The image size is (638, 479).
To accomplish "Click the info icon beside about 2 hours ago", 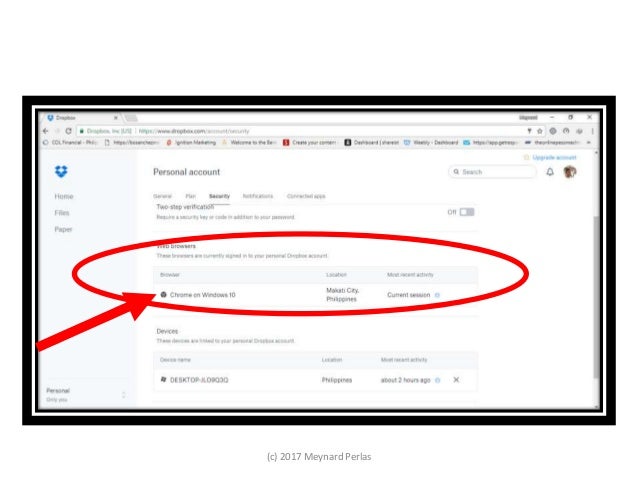I will pos(438,380).
